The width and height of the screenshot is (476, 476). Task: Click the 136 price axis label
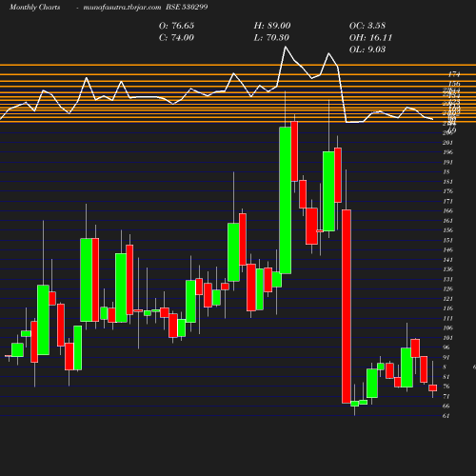tap(447, 269)
